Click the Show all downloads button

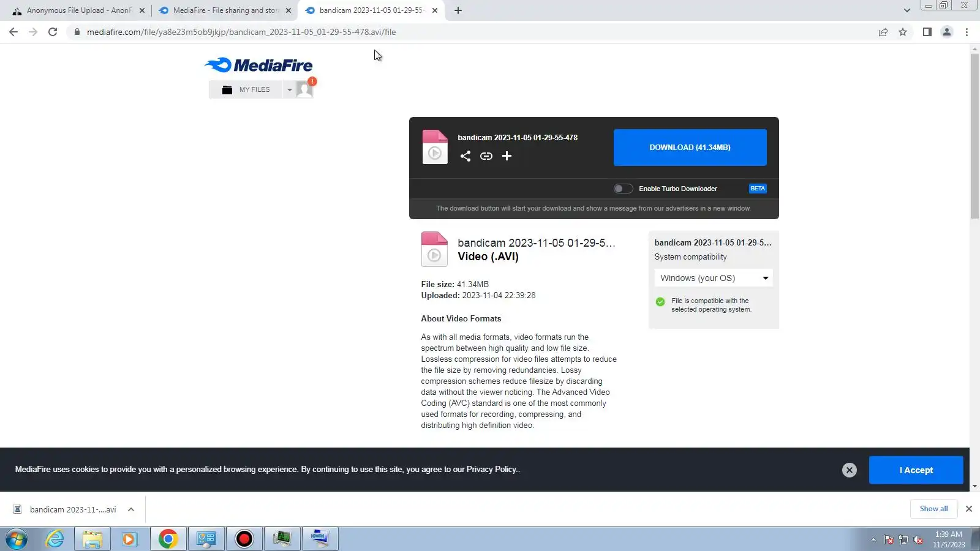[933, 509]
